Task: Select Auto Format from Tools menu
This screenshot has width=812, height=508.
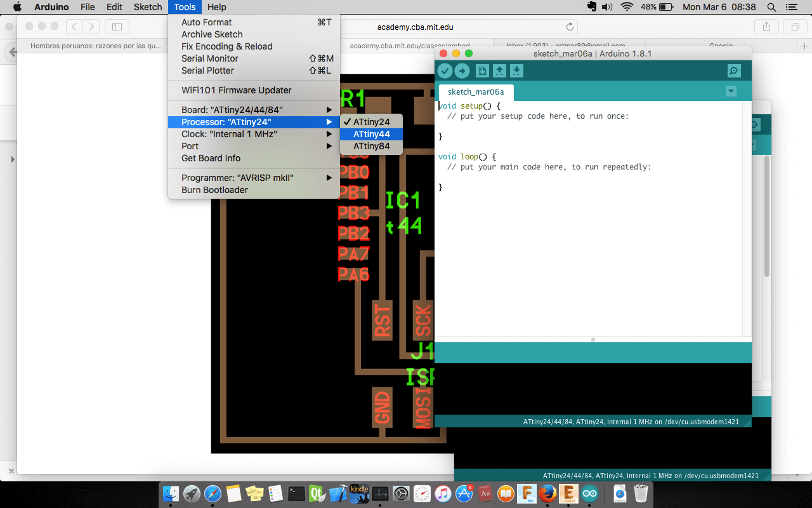Action: tap(207, 22)
